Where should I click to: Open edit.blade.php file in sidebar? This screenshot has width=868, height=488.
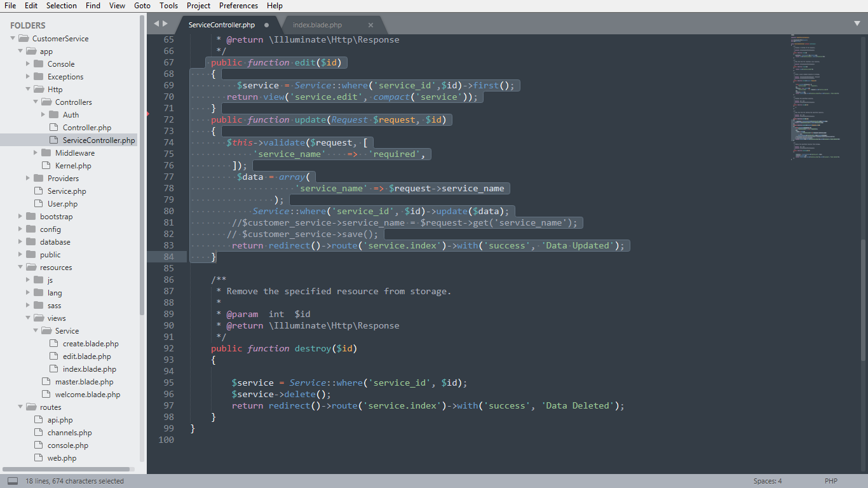coord(86,356)
